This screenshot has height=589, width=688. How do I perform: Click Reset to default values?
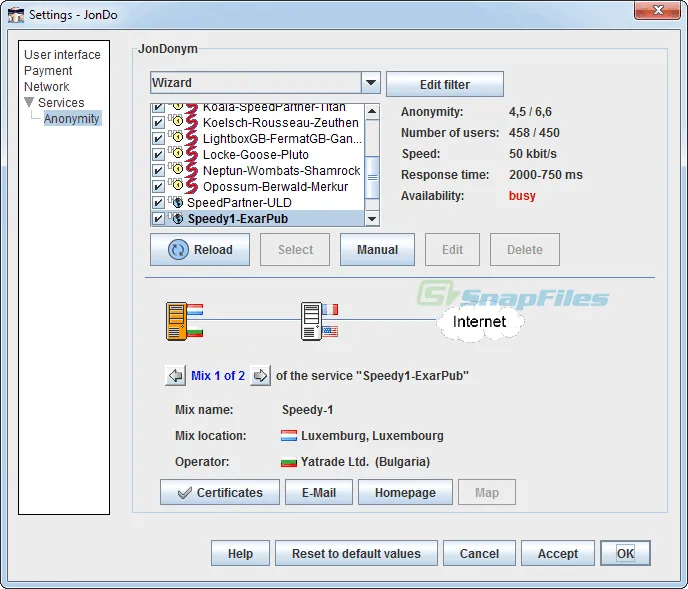click(x=356, y=553)
